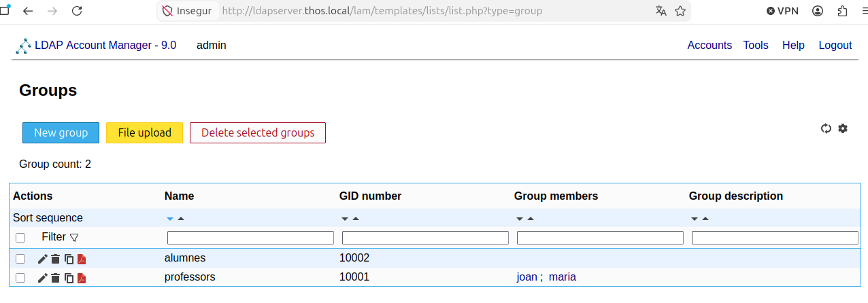Open the Tools menu
The width and height of the screenshot is (868, 303).
756,46
